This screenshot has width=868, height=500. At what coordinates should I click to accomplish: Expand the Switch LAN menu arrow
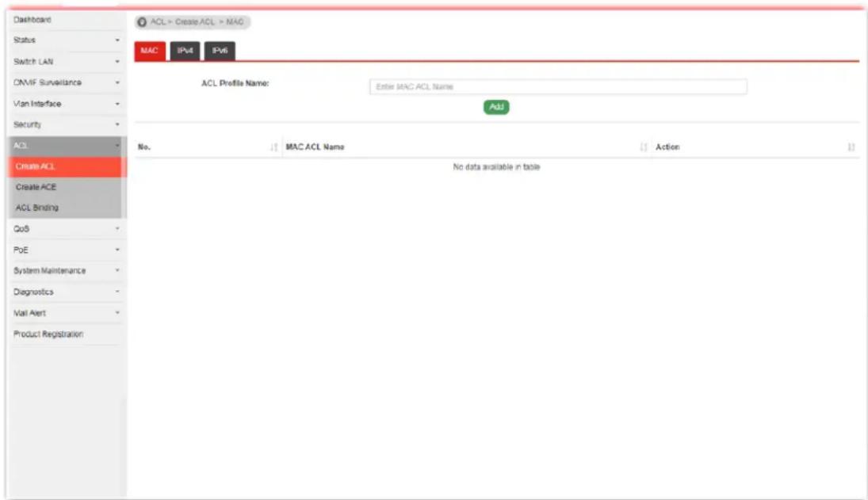pos(117,61)
